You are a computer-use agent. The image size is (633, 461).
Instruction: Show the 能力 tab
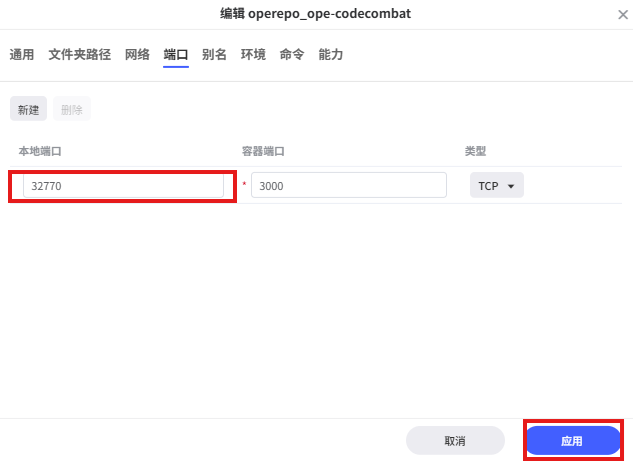[330, 55]
